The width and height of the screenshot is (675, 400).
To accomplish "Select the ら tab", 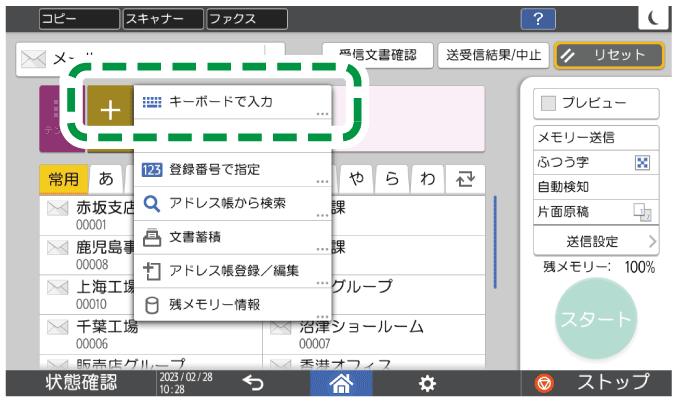I will pos(392,178).
